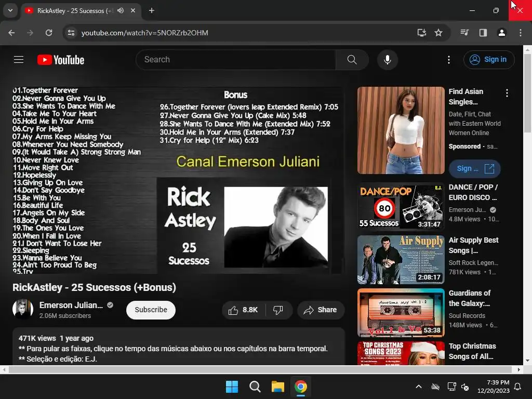Click the video title RickAstley - 25 Sucessos
The width and height of the screenshot is (532, 399).
95,287
